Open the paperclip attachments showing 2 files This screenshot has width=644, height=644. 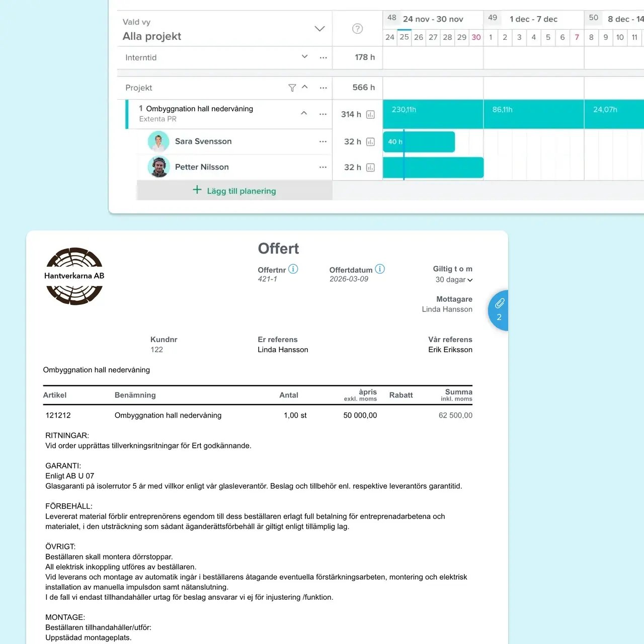499,310
